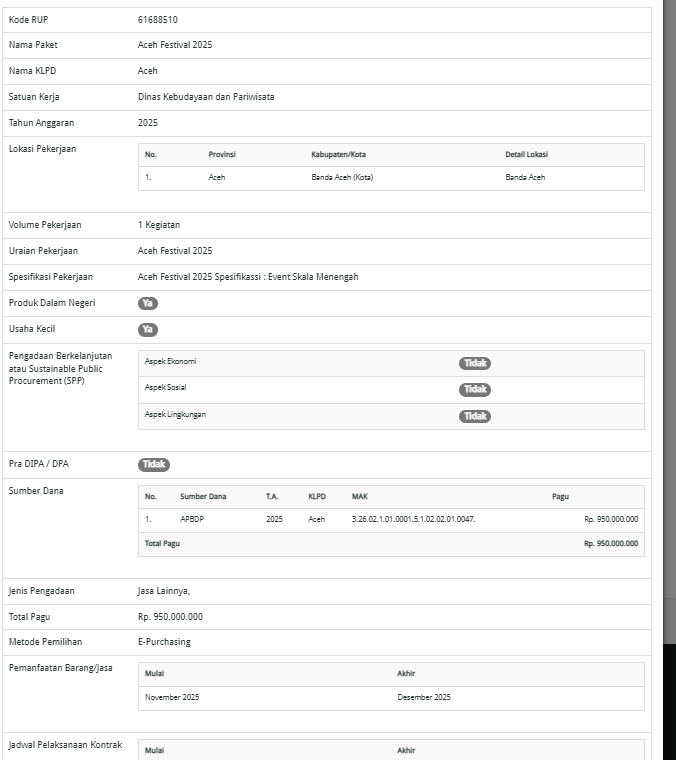Click the Tidak badge for Aspek Sosial

tap(475, 389)
